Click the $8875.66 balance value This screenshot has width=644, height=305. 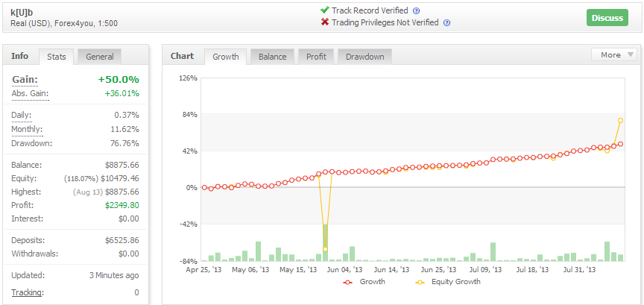(x=122, y=166)
